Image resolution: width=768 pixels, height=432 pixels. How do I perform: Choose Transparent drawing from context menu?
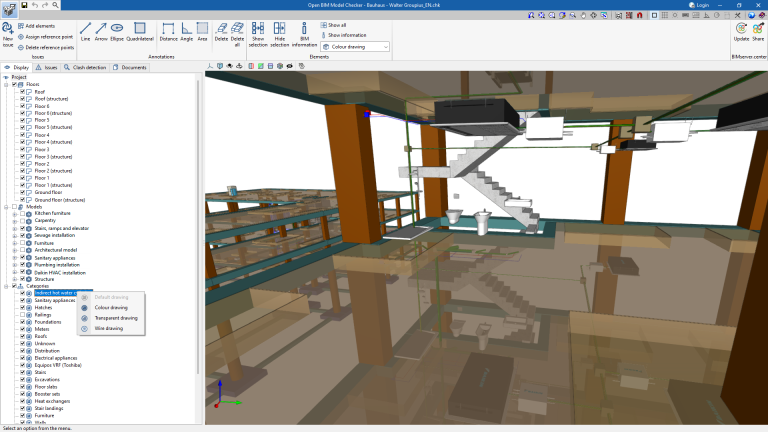111,318
